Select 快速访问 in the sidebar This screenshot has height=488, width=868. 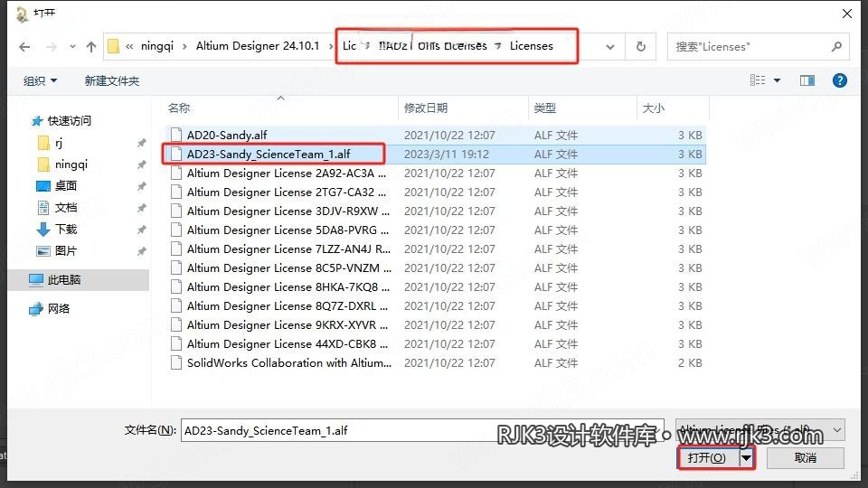pos(70,120)
